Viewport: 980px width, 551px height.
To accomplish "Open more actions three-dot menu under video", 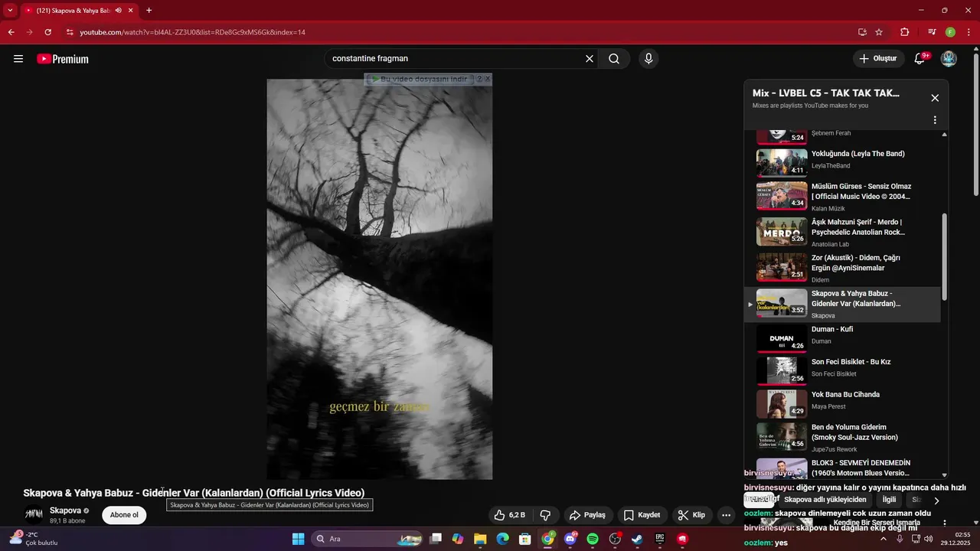I will click(x=726, y=515).
